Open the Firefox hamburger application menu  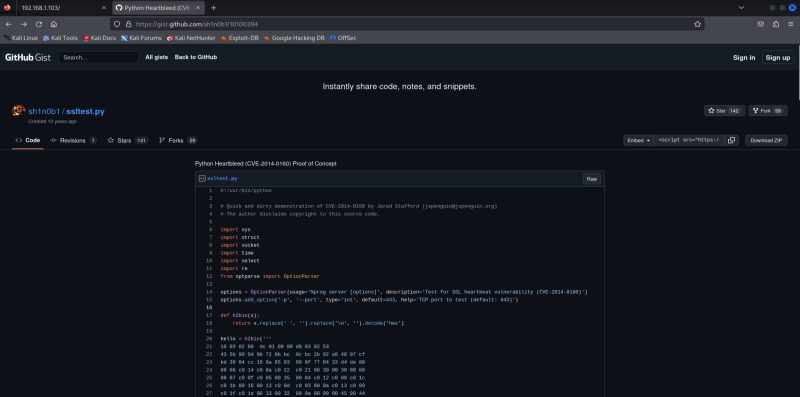pos(790,24)
